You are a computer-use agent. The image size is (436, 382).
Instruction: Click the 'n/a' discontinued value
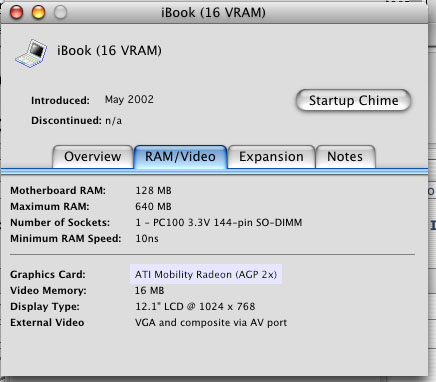(113, 120)
